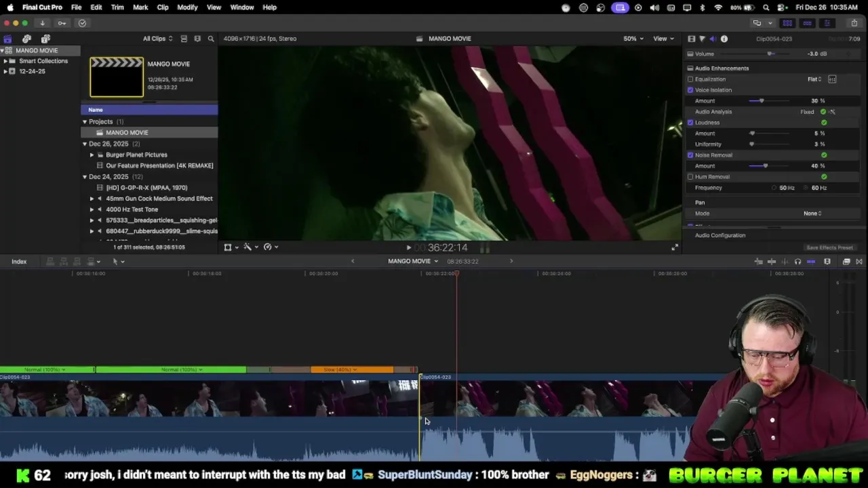Open the Modify menu

[x=187, y=7]
